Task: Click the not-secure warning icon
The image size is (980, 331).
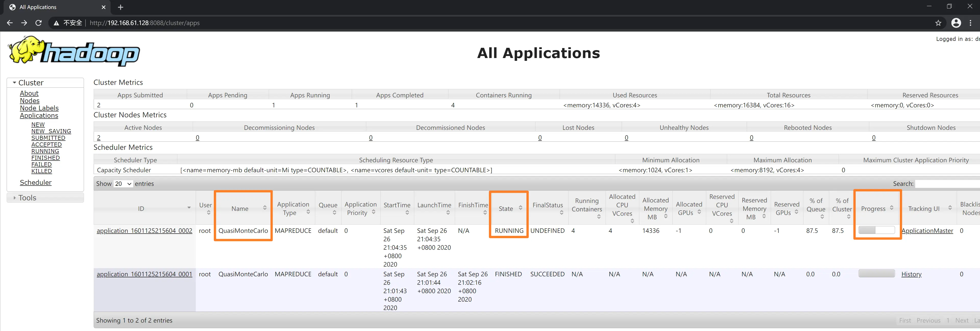Action: 56,23
